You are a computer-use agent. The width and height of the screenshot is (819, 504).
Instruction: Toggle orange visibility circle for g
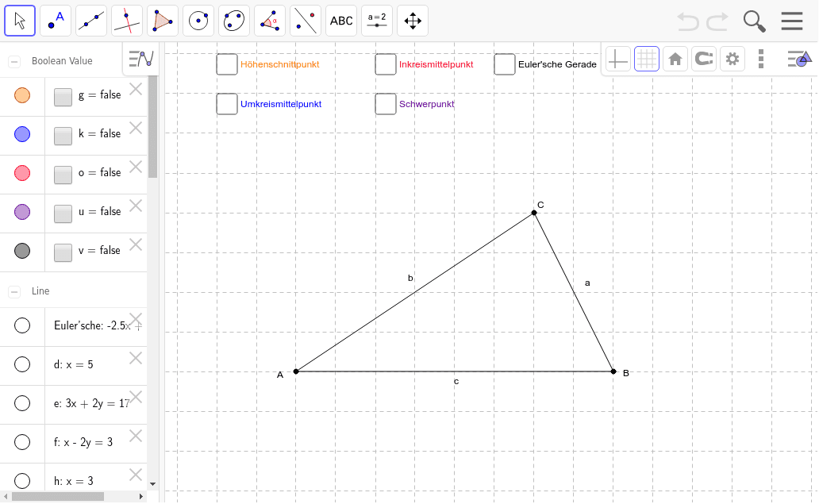[22, 95]
